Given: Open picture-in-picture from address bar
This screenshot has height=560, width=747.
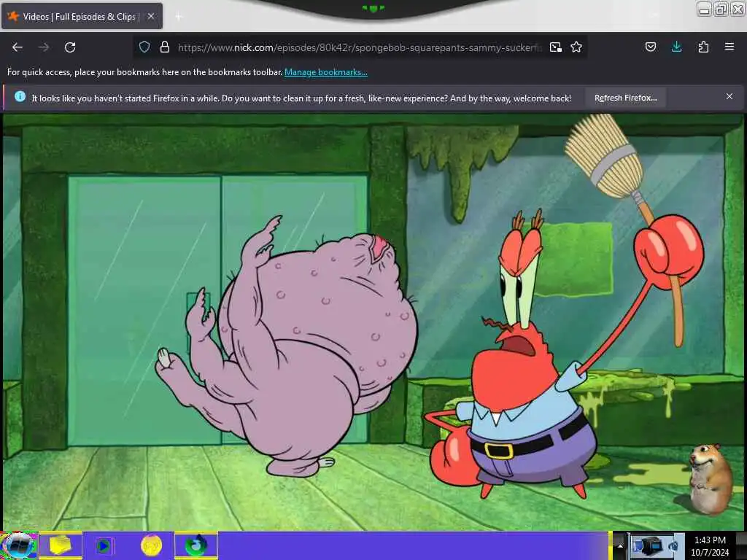Looking at the screenshot, I should click(555, 47).
